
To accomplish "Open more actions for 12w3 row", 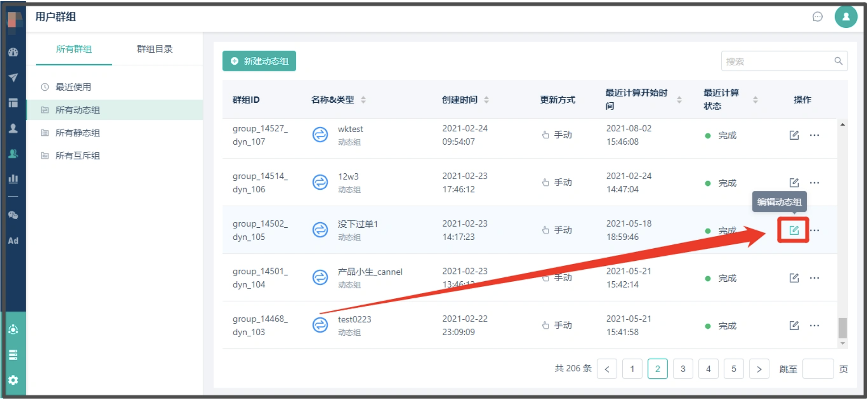I will (814, 183).
